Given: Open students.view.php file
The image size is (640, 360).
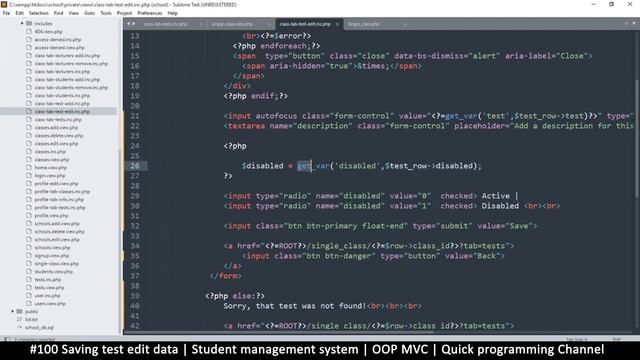Looking at the screenshot, I should coord(53,271).
